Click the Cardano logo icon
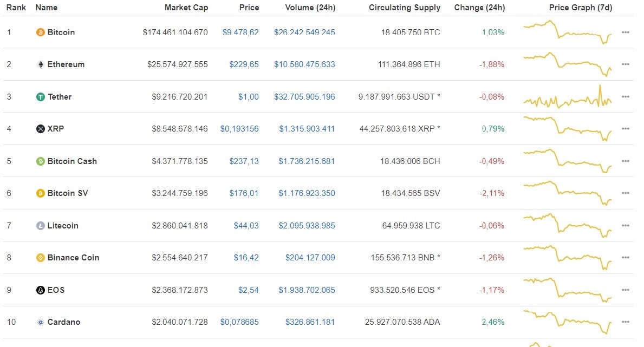 [x=40, y=322]
